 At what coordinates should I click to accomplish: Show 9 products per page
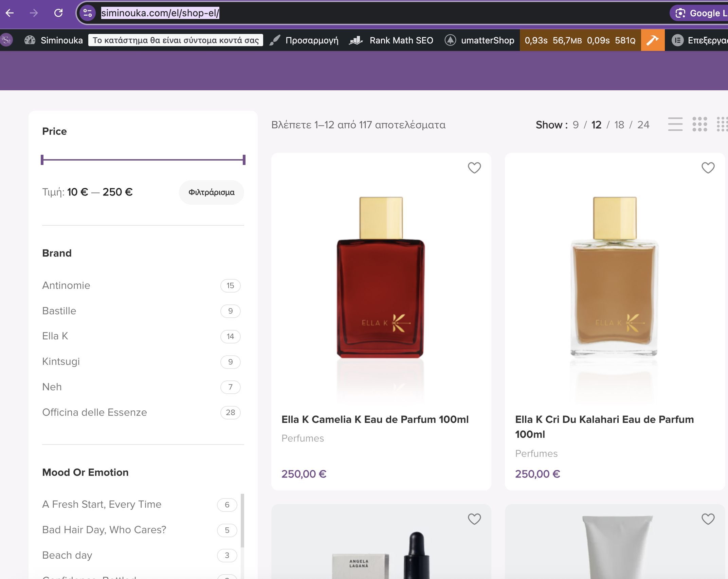click(x=575, y=125)
